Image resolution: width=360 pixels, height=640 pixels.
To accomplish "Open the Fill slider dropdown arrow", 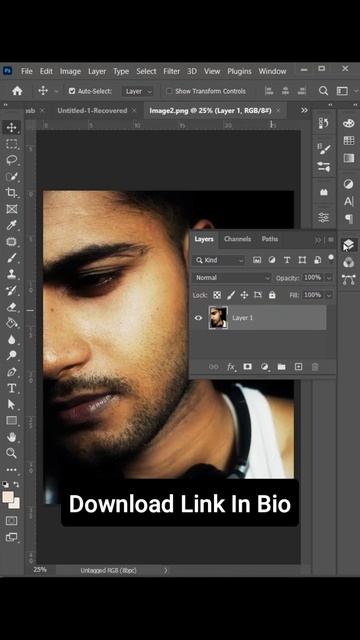I will (329, 295).
